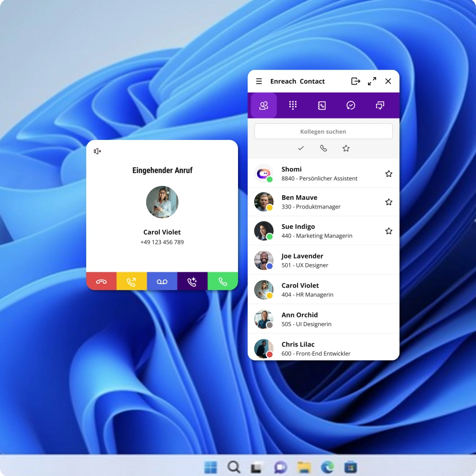476x476 pixels.
Task: Select Joe Lavender contact
Action: pyautogui.click(x=323, y=260)
